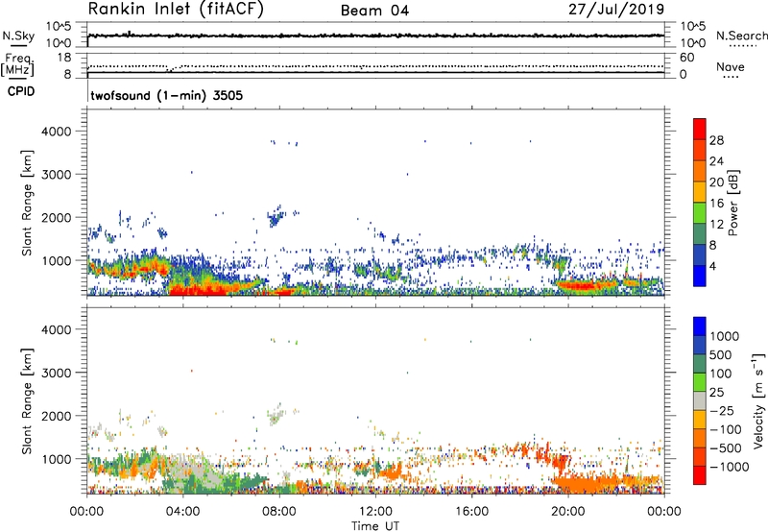Click the "500" label on the Velocity color bar
This screenshot has height=532, width=768.
click(x=721, y=355)
